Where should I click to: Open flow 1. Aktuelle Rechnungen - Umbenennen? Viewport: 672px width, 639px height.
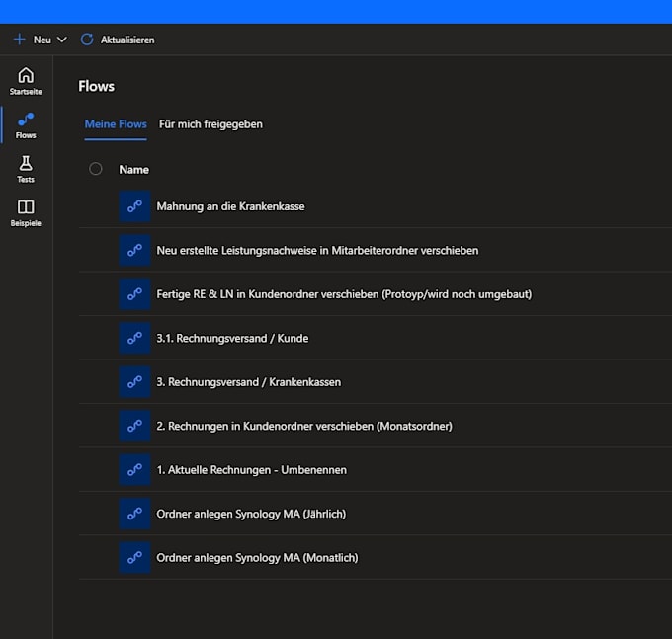[x=252, y=470]
